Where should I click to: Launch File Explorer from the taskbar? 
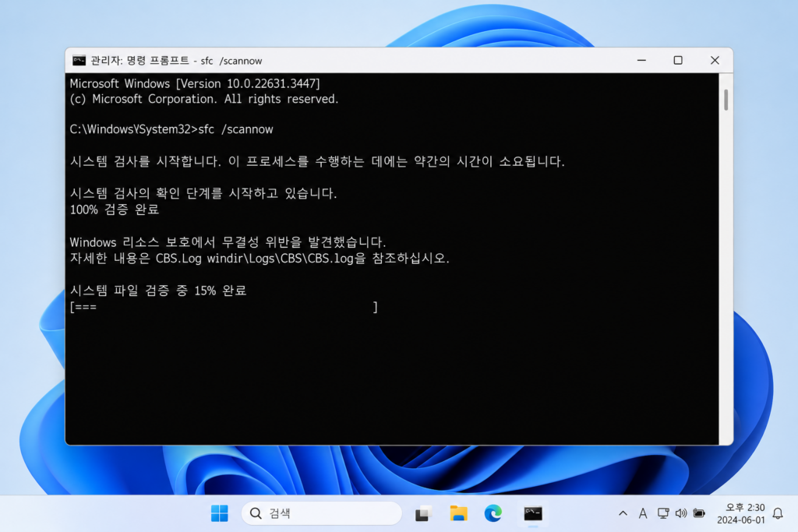coord(458,513)
